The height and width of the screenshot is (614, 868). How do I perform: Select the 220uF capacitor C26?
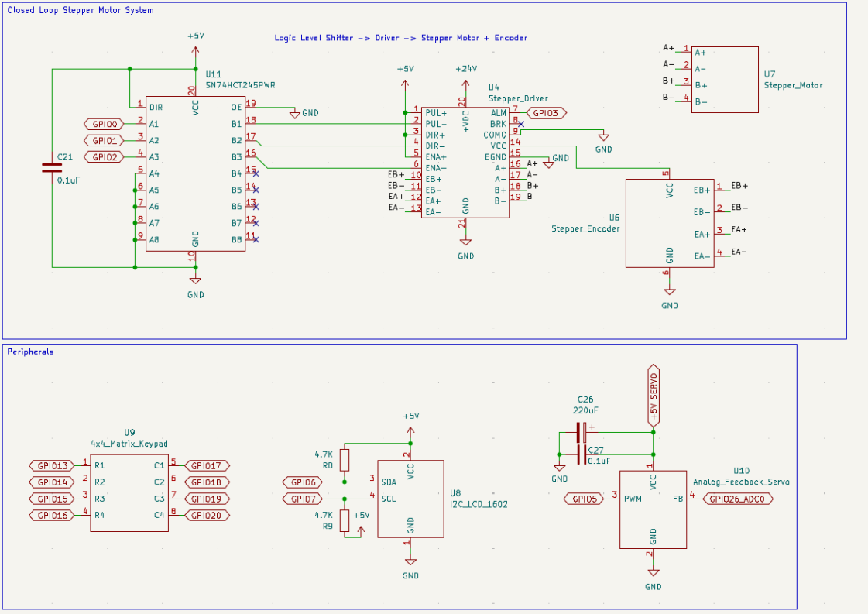(582, 433)
